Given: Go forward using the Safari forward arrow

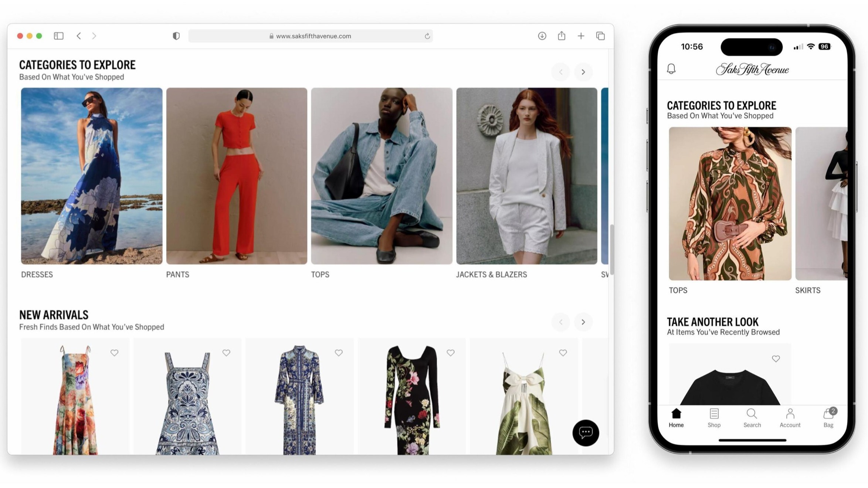Looking at the screenshot, I should click(94, 36).
